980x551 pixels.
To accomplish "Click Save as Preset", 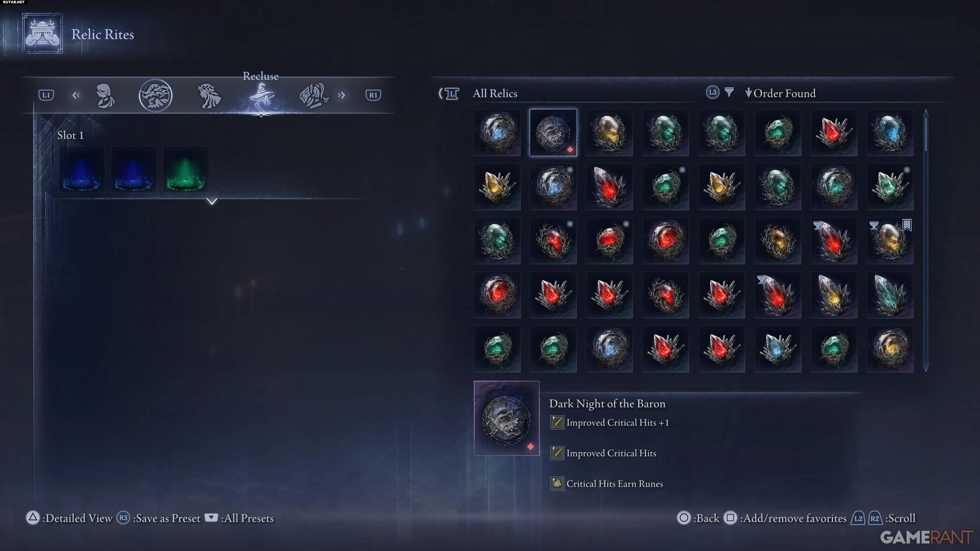I will point(166,518).
